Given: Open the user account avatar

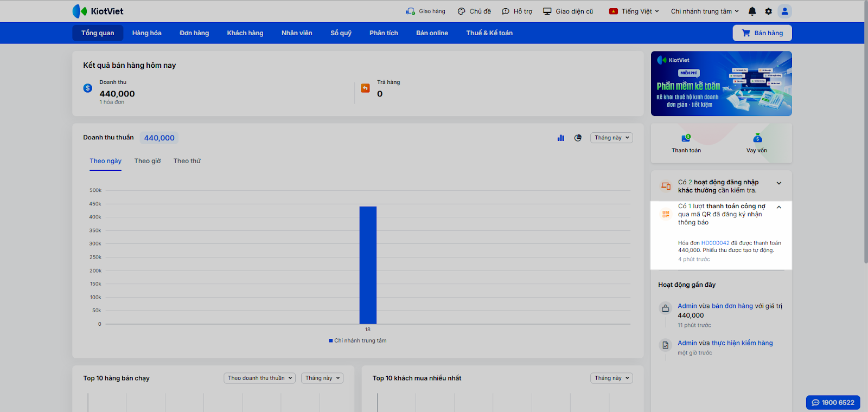Looking at the screenshot, I should 784,11.
